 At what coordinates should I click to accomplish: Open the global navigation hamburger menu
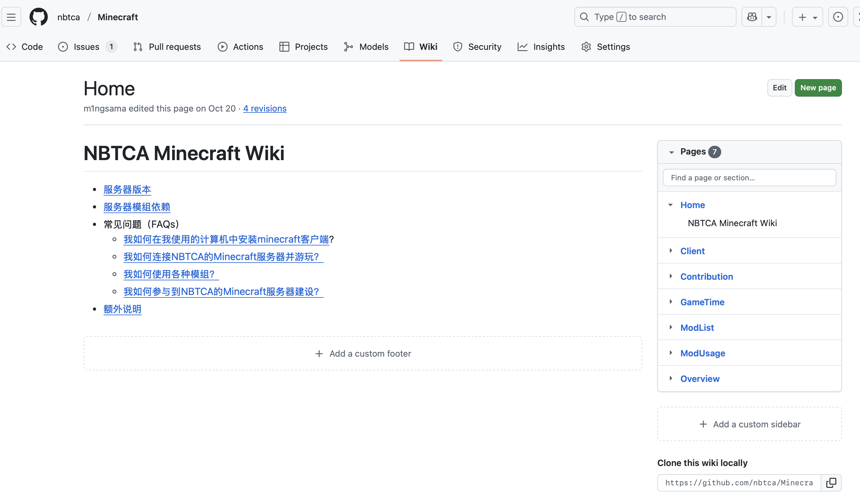point(11,17)
